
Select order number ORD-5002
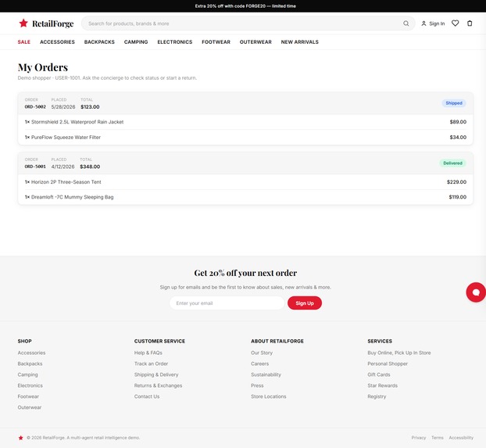pyautogui.click(x=35, y=107)
